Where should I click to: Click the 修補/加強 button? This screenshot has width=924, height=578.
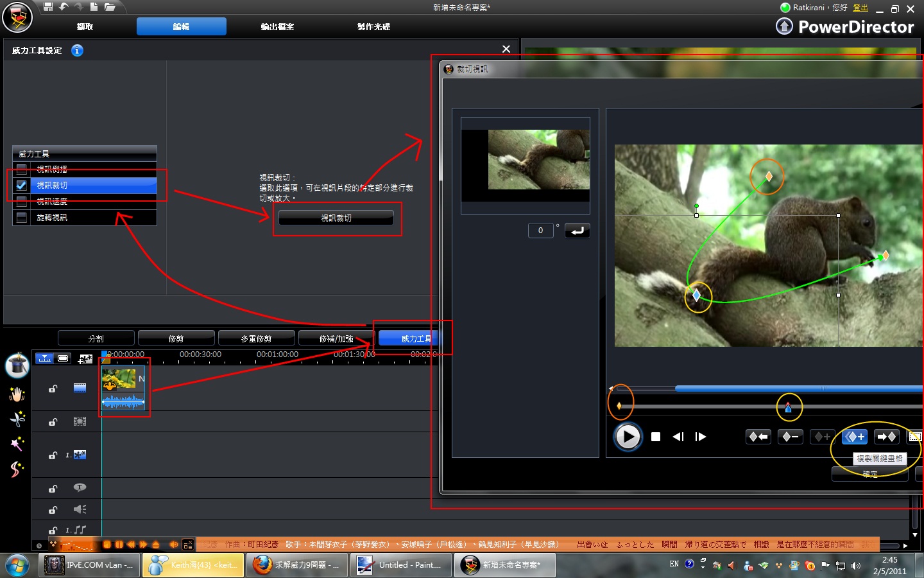pos(336,338)
